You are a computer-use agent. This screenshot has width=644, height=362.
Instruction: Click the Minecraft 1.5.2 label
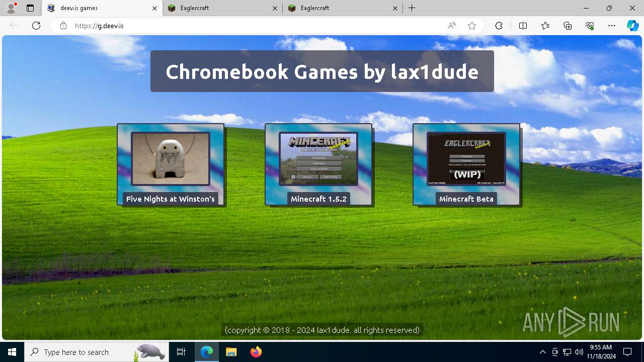point(318,199)
